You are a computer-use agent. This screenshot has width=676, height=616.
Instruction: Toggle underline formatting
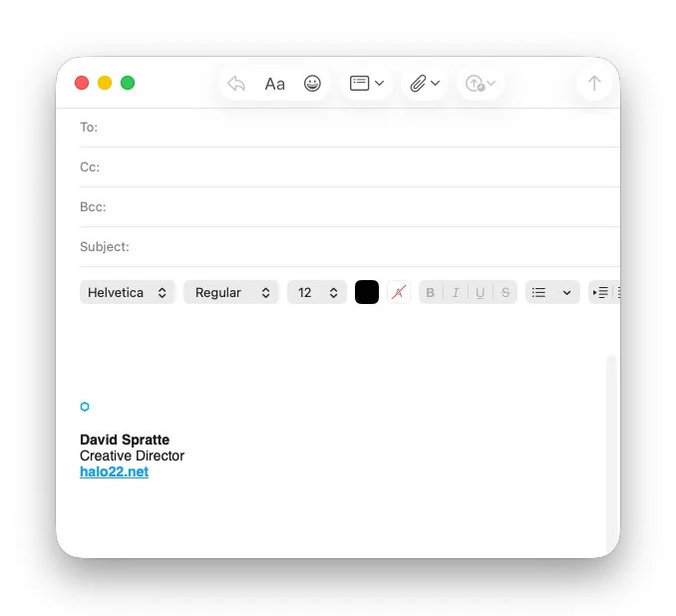(x=480, y=292)
